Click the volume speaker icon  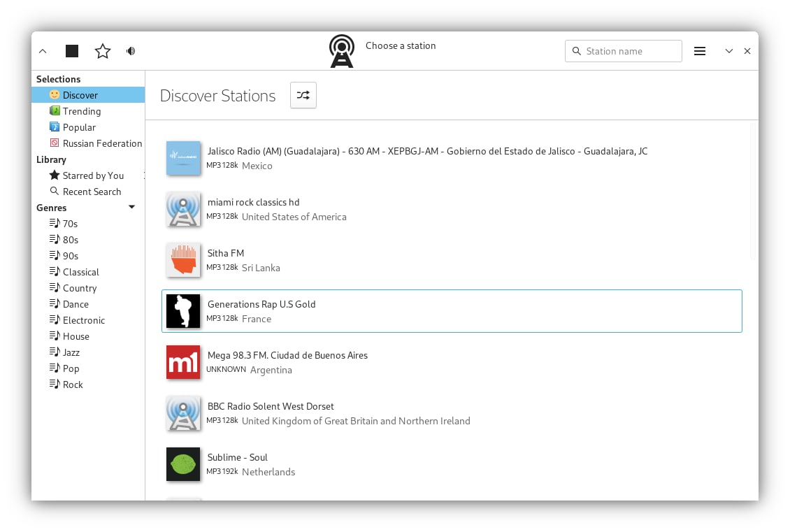click(131, 51)
